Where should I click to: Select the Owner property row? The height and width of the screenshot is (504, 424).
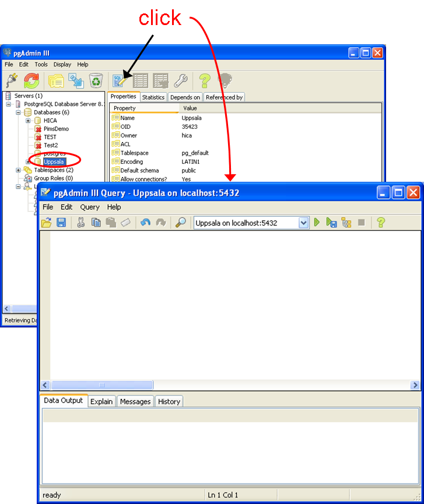tap(246, 136)
